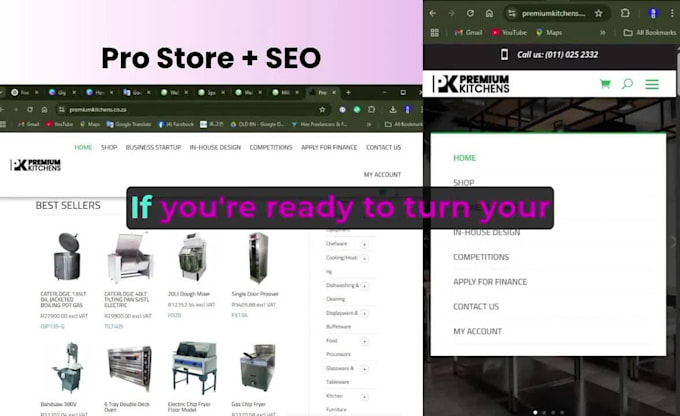Image resolution: width=680 pixels, height=416 pixels.
Task: Open the Gas Chip Fryer product image
Action: 258,368
